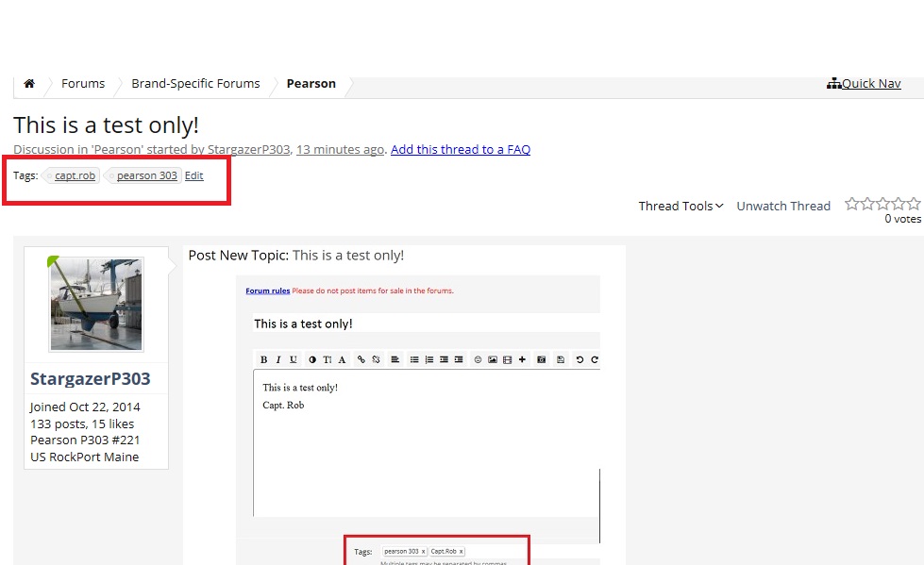
Task: Click the outdent icon
Action: click(x=444, y=359)
